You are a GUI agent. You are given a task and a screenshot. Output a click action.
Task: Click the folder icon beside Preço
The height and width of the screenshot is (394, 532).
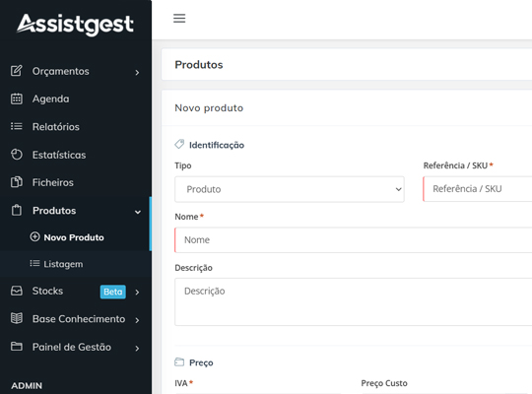click(x=179, y=362)
